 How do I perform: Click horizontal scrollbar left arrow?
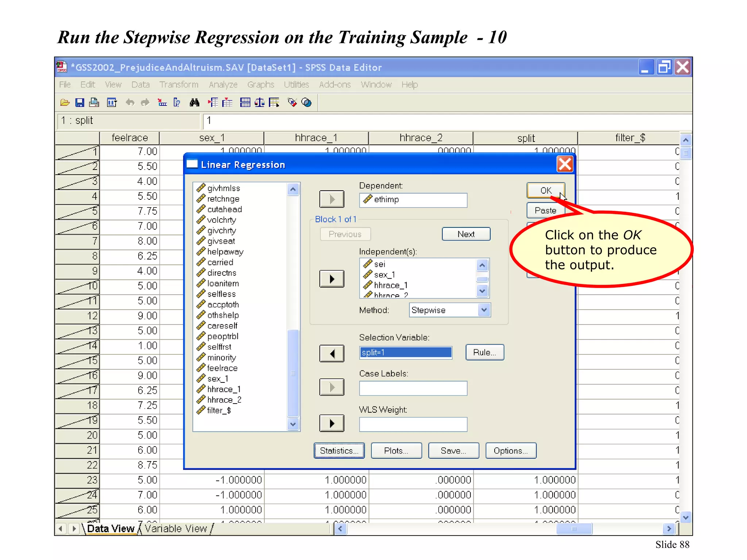[340, 528]
